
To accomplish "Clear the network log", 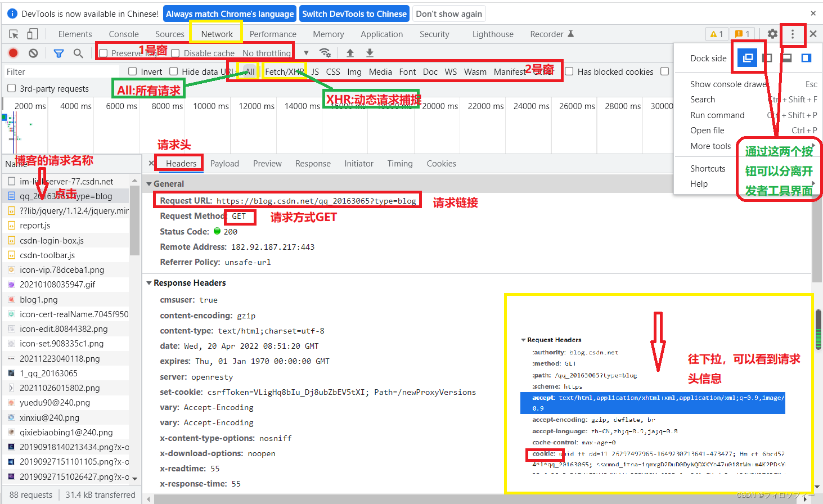I will (x=33, y=53).
